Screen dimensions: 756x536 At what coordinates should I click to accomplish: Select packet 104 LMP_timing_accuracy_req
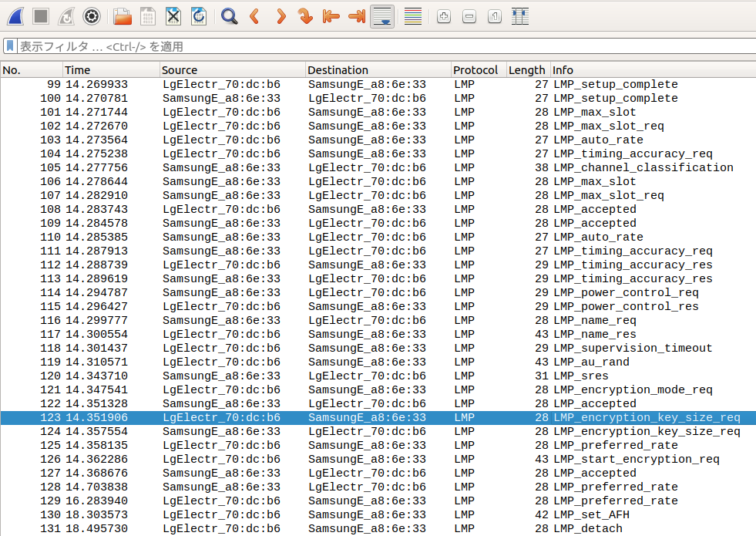[x=378, y=154]
